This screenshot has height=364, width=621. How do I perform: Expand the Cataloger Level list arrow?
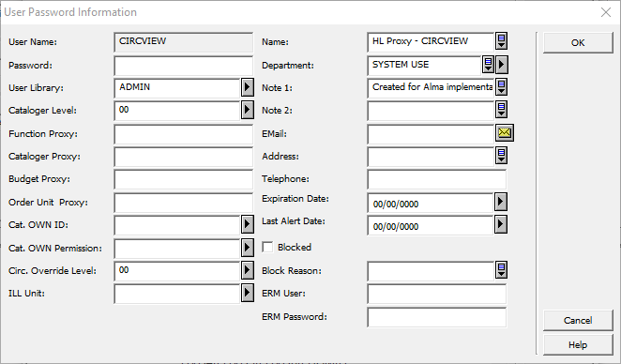click(x=248, y=110)
